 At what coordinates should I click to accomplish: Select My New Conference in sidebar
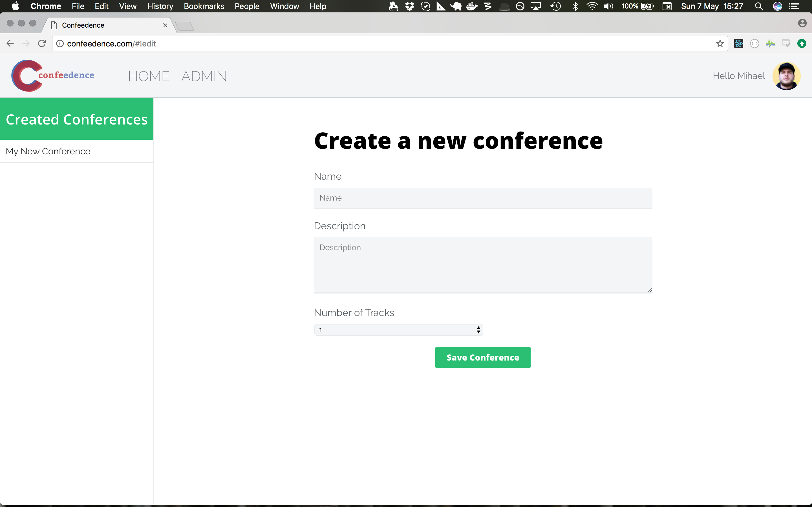tap(48, 151)
